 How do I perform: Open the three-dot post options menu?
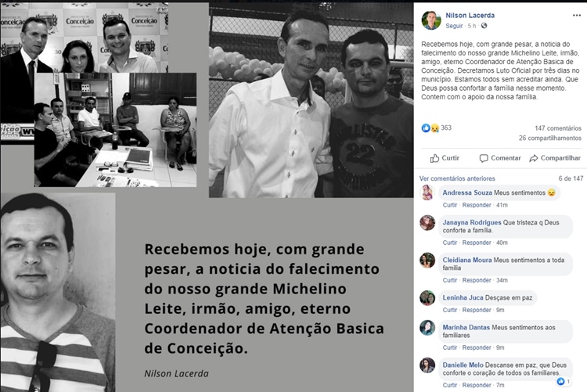(577, 16)
